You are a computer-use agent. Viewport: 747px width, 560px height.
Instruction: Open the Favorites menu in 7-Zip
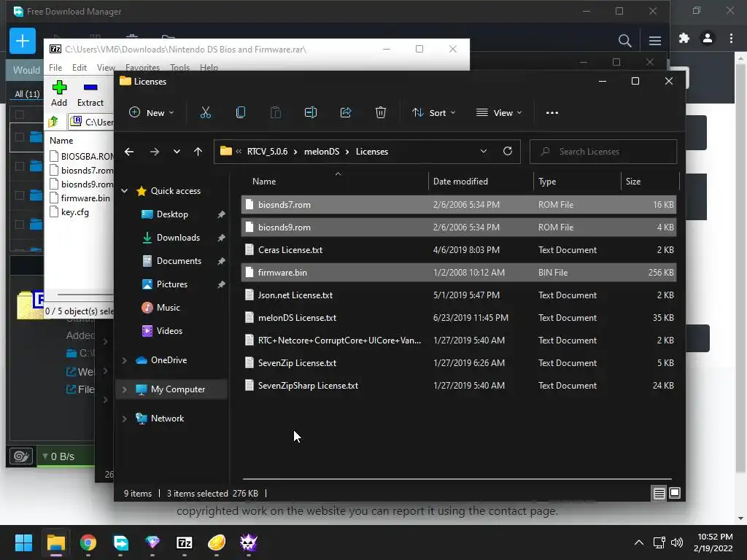142,68
